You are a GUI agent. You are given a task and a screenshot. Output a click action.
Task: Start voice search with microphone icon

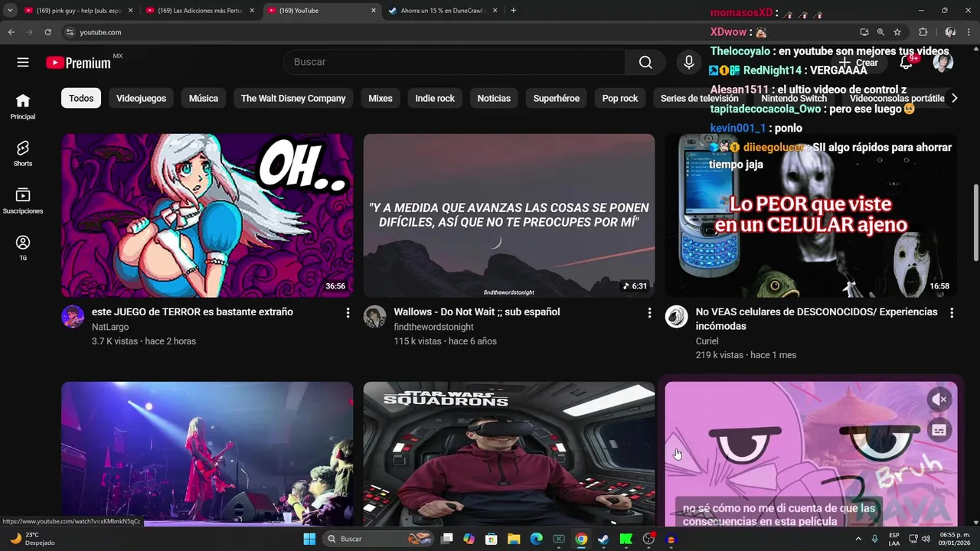pyautogui.click(x=689, y=63)
